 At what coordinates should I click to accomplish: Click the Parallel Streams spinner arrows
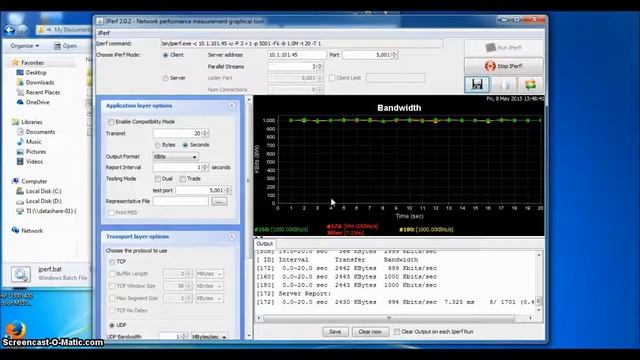click(320, 66)
